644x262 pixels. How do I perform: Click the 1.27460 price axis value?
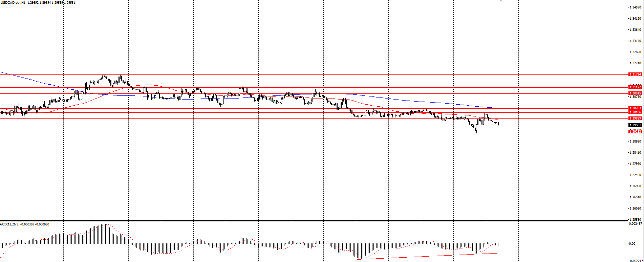pyautogui.click(x=635, y=175)
